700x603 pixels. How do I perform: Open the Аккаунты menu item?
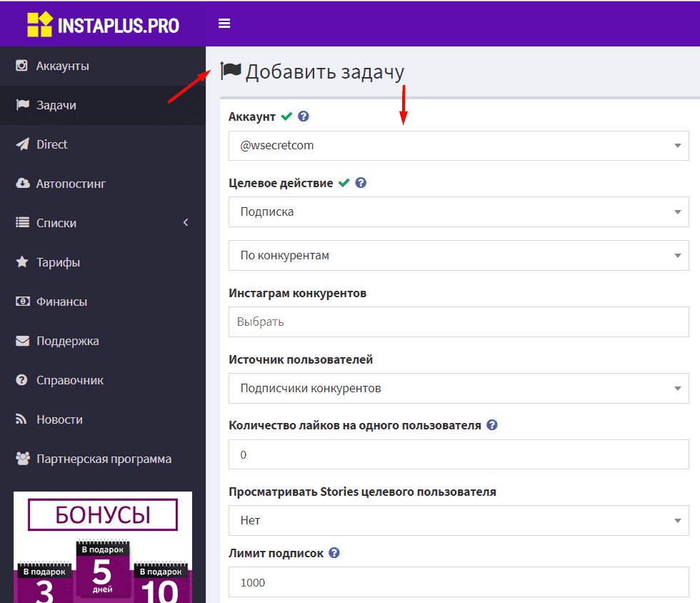click(103, 66)
